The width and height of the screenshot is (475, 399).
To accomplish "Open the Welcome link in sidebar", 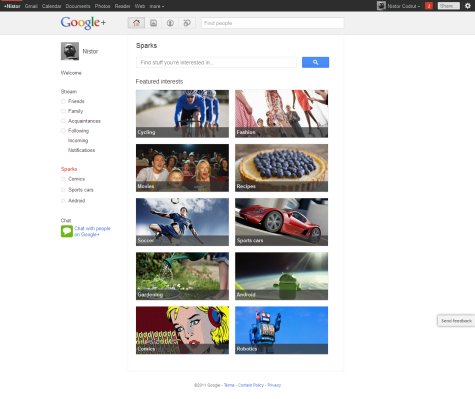I will pyautogui.click(x=71, y=73).
